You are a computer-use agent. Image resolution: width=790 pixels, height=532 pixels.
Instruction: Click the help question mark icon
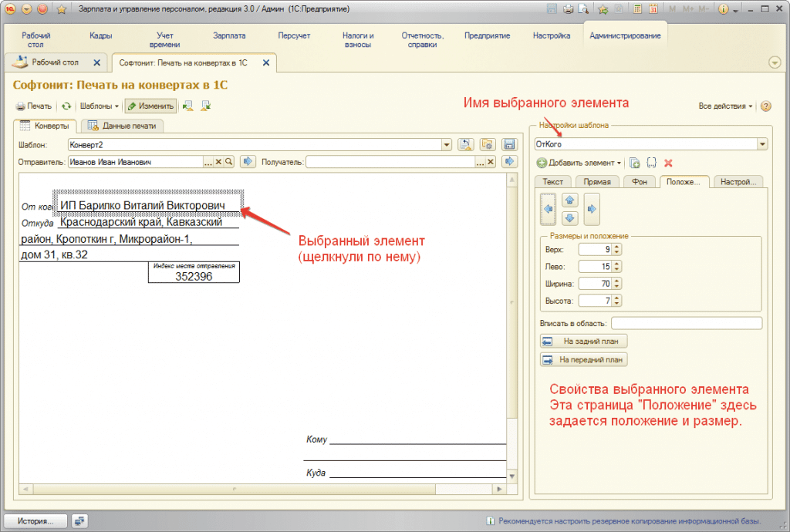click(x=766, y=106)
